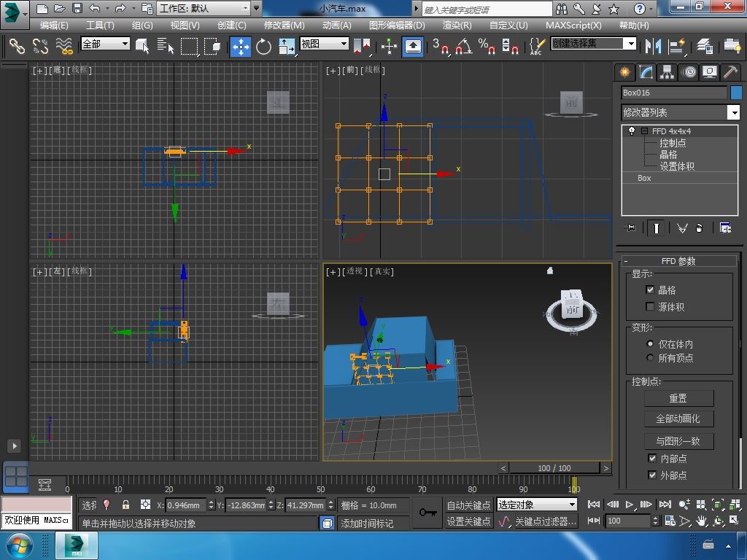This screenshot has width=747, height=560.
Task: Toggle the 外部点 checkbox
Action: pos(652,475)
